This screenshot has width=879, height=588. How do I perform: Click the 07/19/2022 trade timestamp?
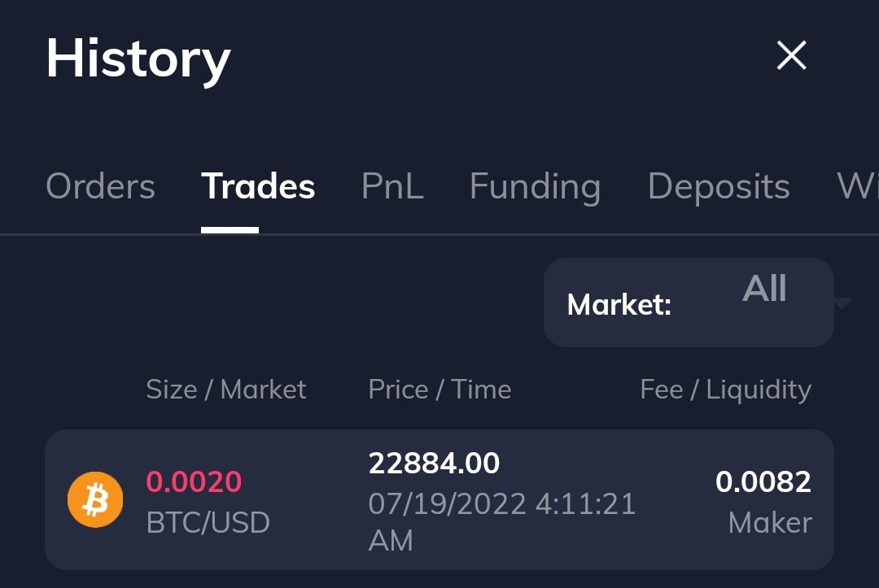pos(501,522)
